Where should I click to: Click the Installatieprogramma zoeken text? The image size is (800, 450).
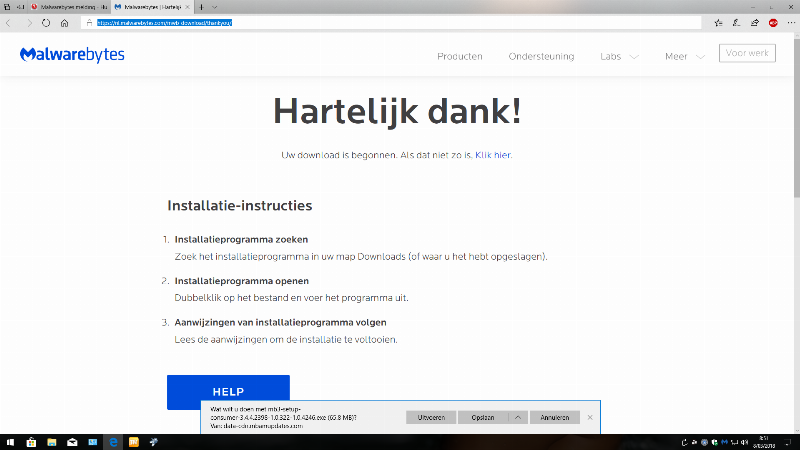point(241,239)
